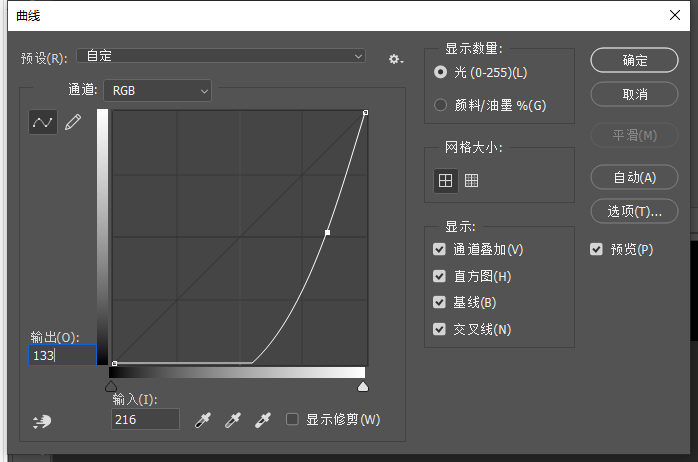
Task: Open the 通道 RGB channel dropdown
Action: [158, 91]
